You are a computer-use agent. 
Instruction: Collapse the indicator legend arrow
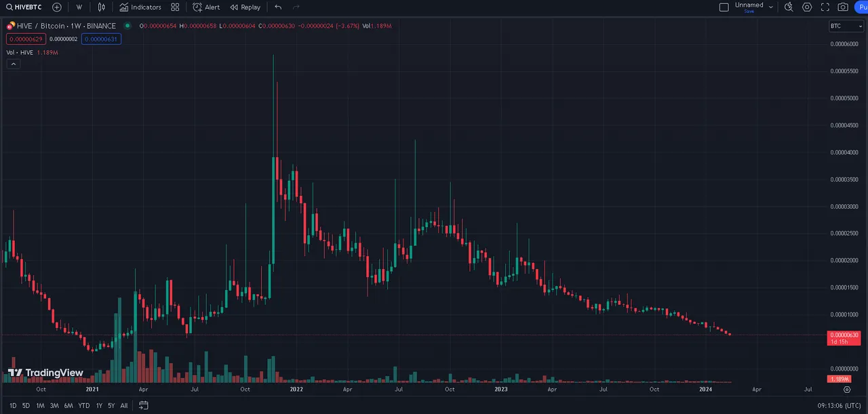point(13,64)
